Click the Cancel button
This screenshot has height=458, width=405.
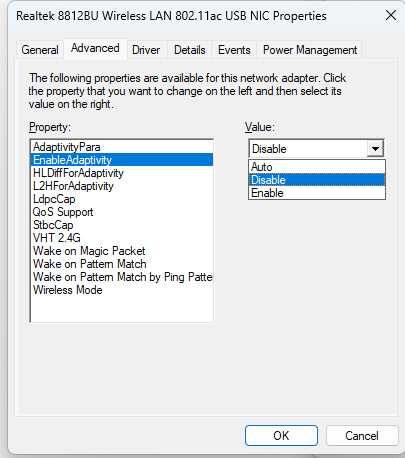tap(362, 435)
